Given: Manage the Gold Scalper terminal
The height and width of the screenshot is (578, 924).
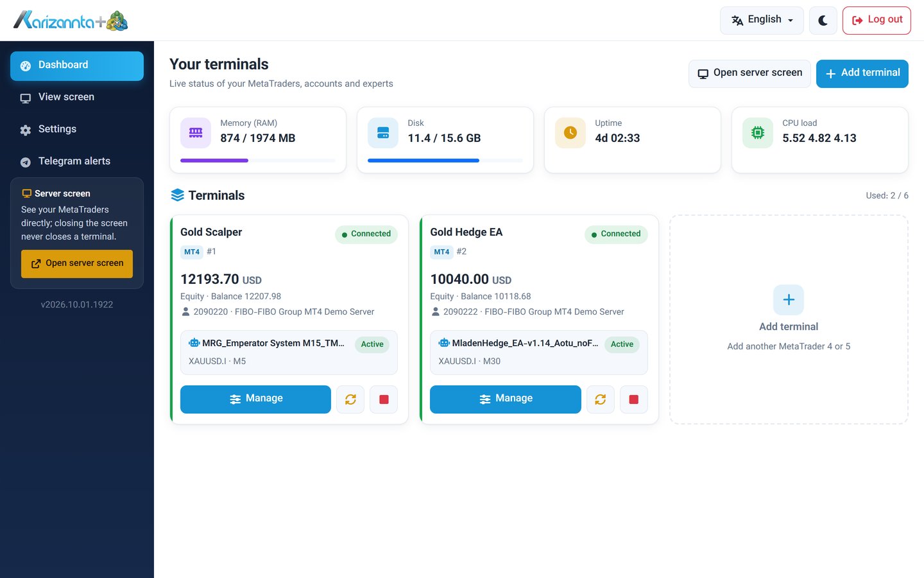Looking at the screenshot, I should [x=255, y=399].
